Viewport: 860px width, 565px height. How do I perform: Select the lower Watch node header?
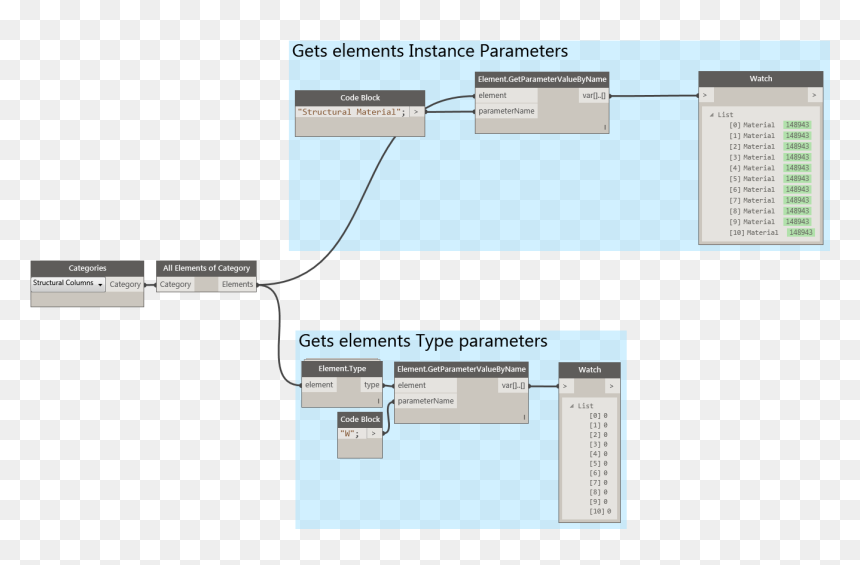(x=590, y=370)
